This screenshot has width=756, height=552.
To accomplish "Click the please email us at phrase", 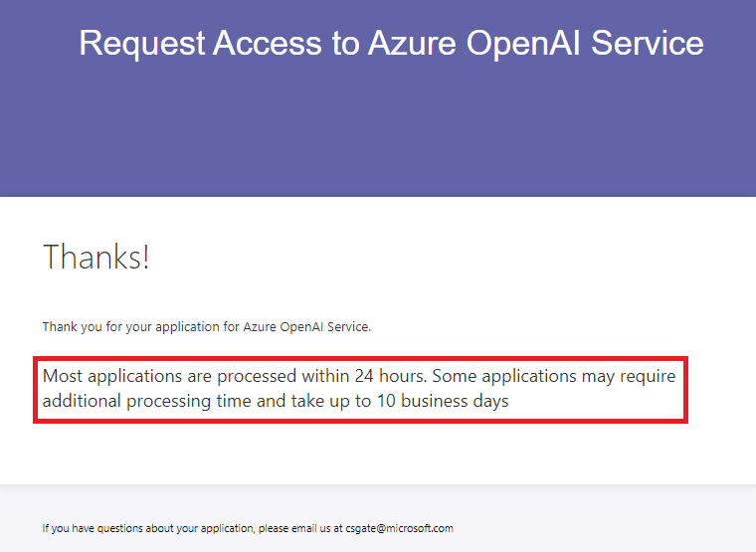I will [x=300, y=528].
